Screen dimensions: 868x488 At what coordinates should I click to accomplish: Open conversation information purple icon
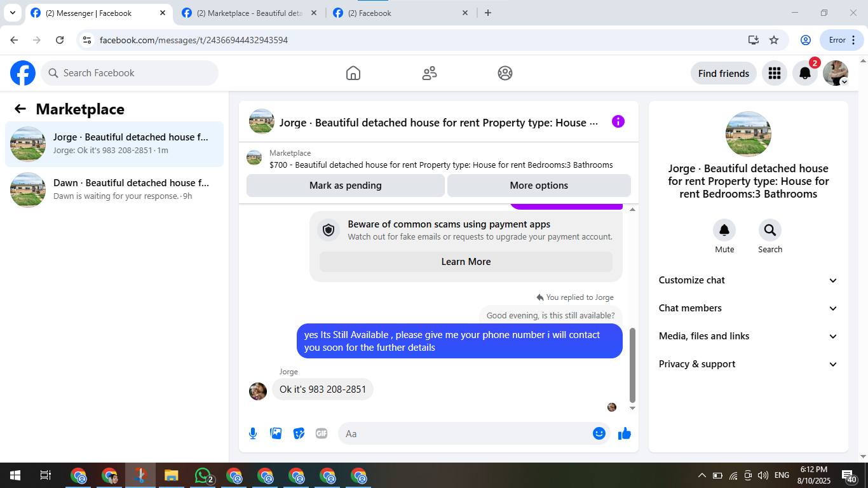pos(618,121)
